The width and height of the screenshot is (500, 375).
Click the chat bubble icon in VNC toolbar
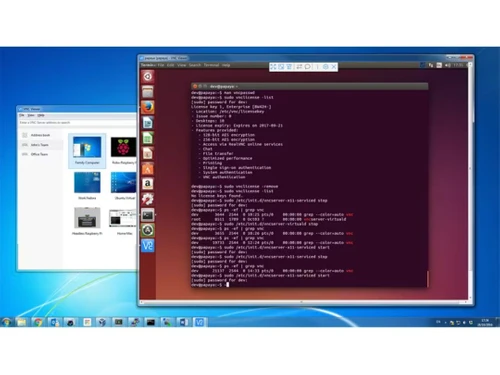click(x=307, y=67)
